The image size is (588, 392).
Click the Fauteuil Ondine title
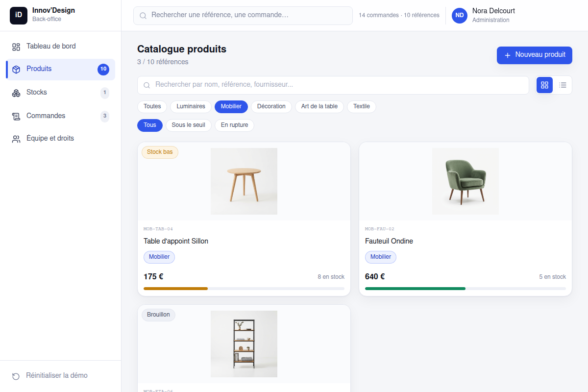pyautogui.click(x=389, y=241)
